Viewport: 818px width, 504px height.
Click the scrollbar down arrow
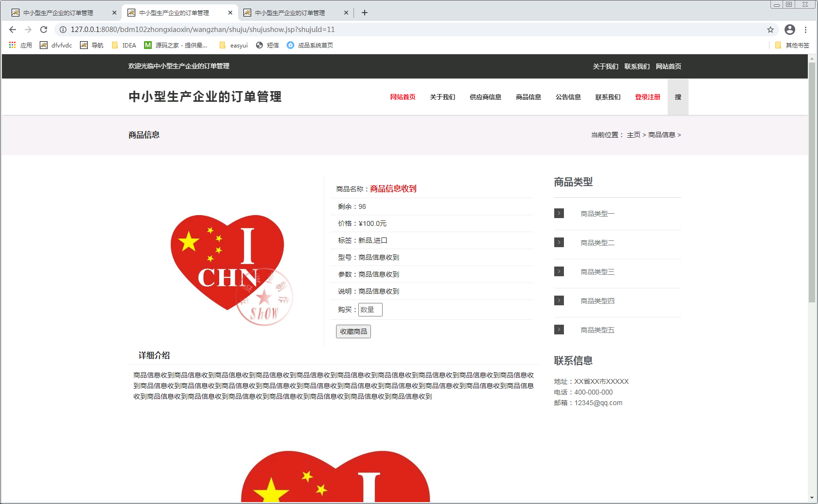[x=812, y=498]
